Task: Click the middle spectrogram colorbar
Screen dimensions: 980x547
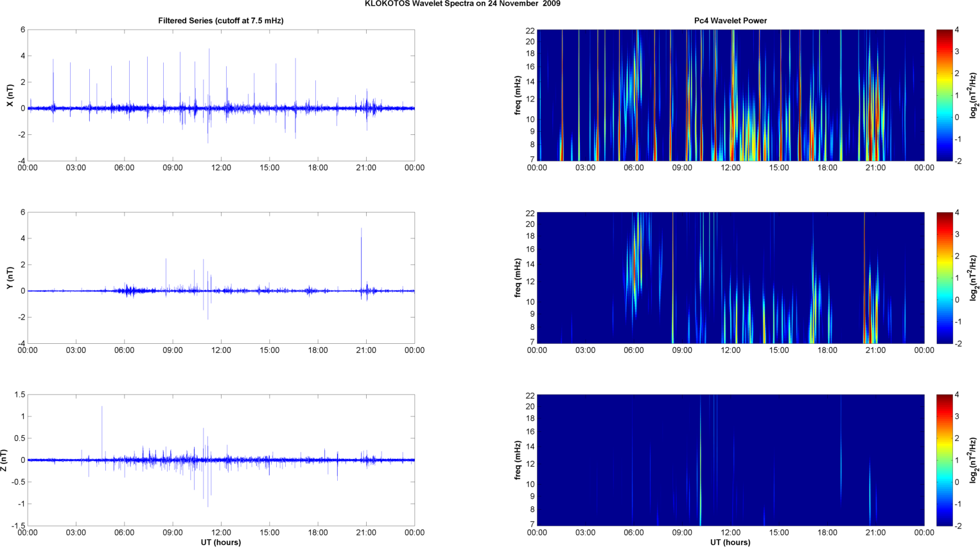Action: click(944, 278)
